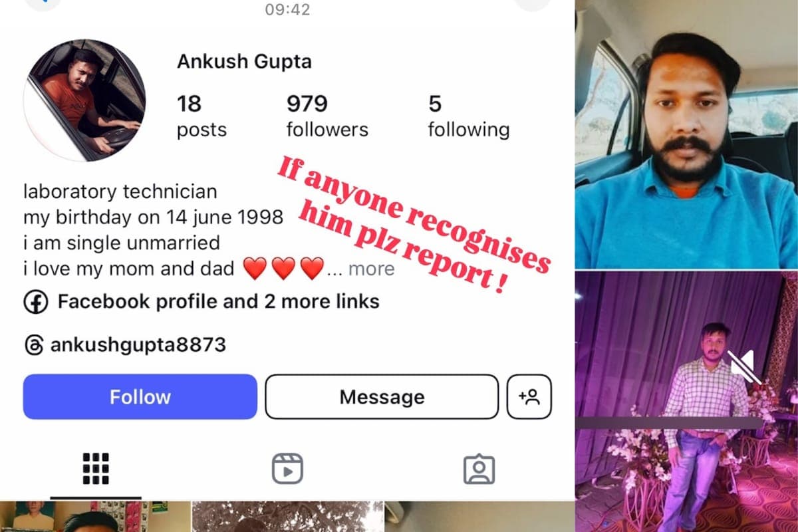Screen dimensions: 798x532
Task: Switch to the posts grid tab
Action: [96, 469]
